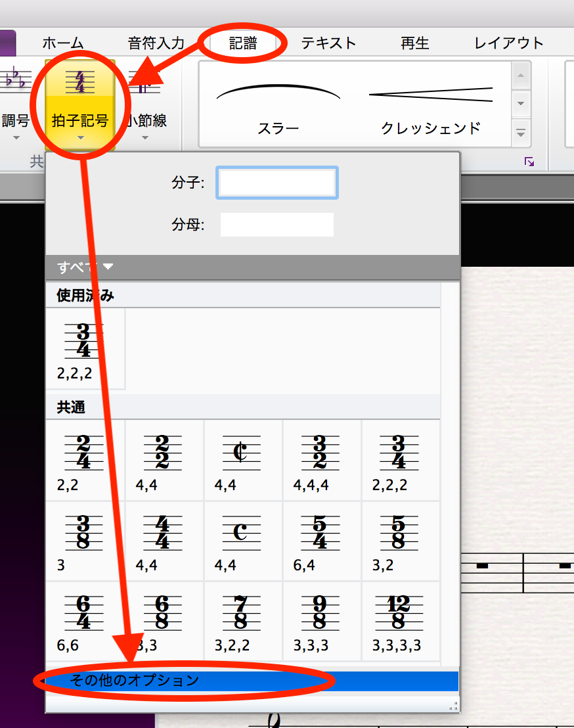This screenshot has height=728, width=574.
Task: Choose the 5/4 time signature
Action: click(321, 539)
